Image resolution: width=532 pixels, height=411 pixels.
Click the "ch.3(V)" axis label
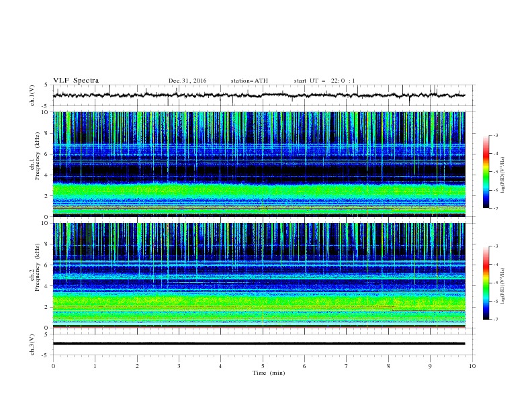(32, 345)
